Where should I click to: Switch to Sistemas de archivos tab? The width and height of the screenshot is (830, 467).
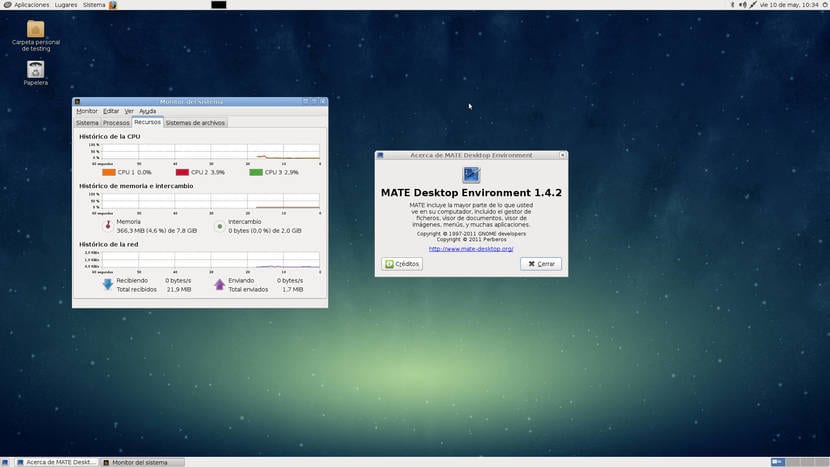tap(195, 123)
